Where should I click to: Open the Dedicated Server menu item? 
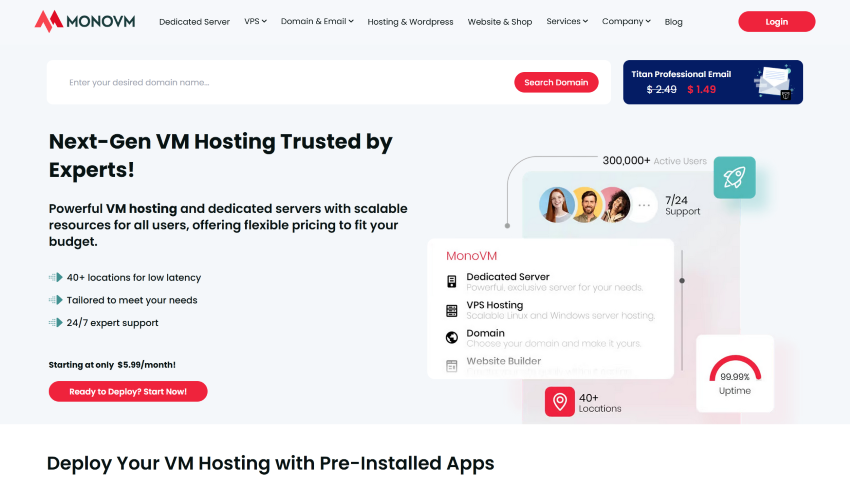(194, 21)
